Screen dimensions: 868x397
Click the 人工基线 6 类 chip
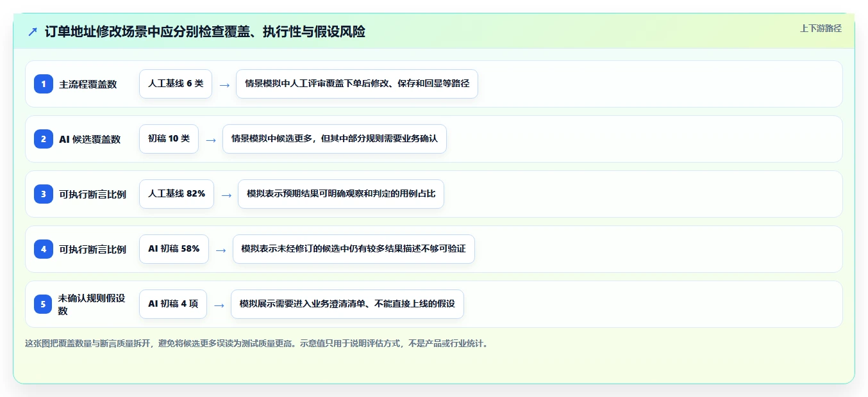176,84
